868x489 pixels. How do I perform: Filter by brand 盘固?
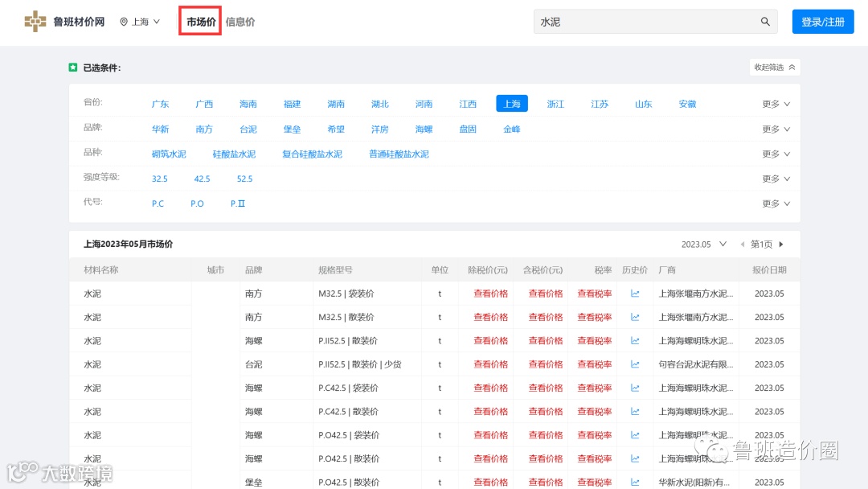[468, 129]
